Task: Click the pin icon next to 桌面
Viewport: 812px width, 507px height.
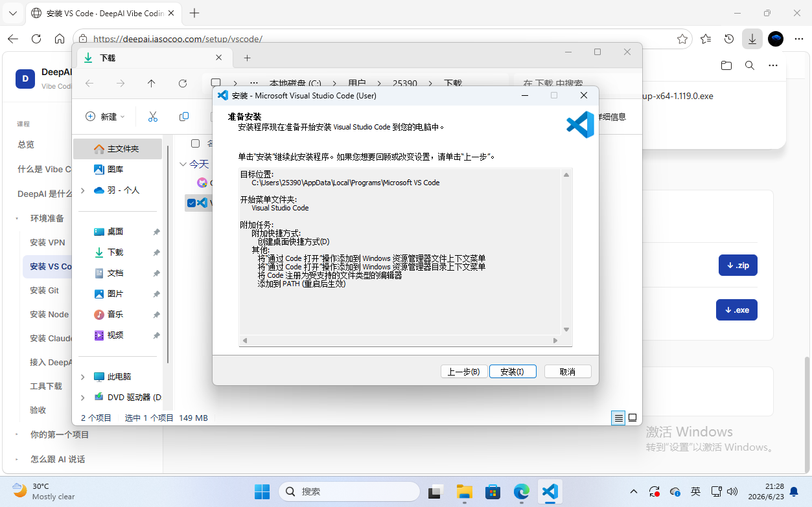Action: tap(156, 232)
